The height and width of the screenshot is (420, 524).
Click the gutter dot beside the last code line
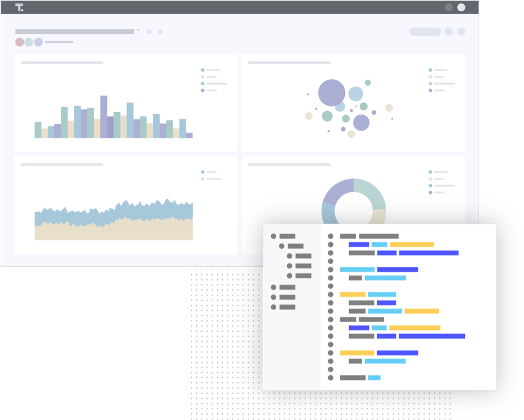tap(331, 378)
